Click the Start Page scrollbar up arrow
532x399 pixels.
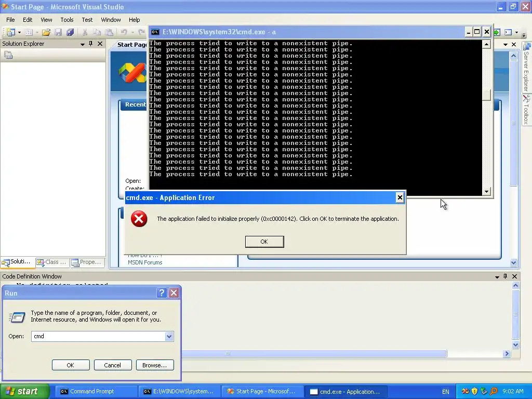(513, 56)
